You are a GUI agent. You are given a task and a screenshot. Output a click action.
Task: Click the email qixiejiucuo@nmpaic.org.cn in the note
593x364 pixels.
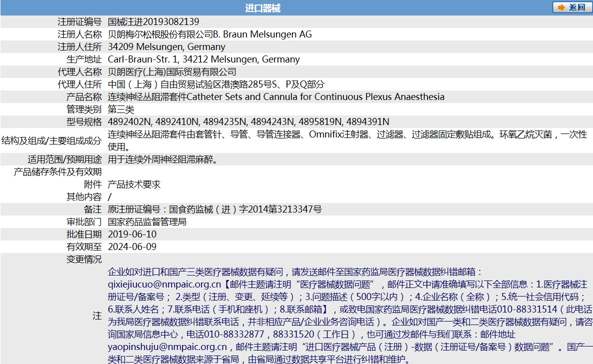click(164, 284)
